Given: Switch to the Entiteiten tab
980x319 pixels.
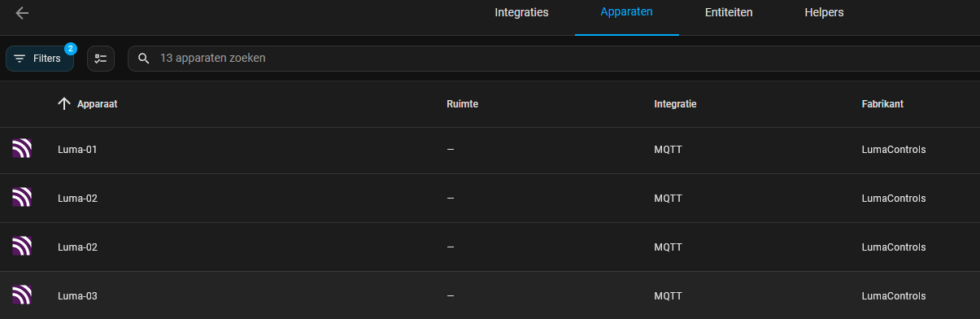Looking at the screenshot, I should [x=729, y=13].
